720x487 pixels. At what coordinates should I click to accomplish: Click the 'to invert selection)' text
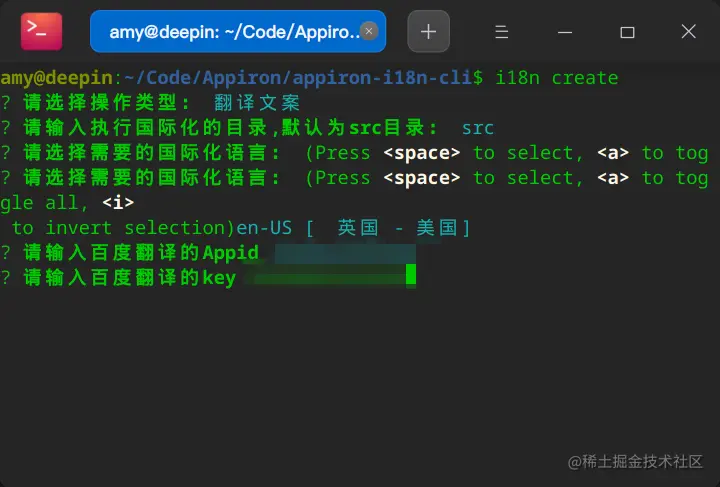tap(124, 228)
